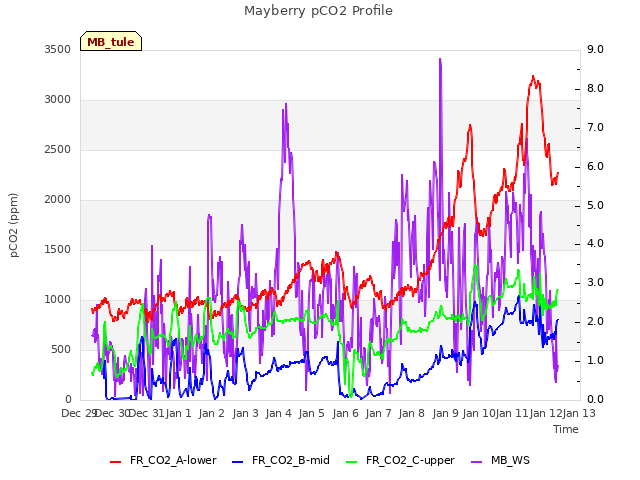Click the purple MB_WS legend swatch
This screenshot has height=480, width=640.
[x=476, y=461]
